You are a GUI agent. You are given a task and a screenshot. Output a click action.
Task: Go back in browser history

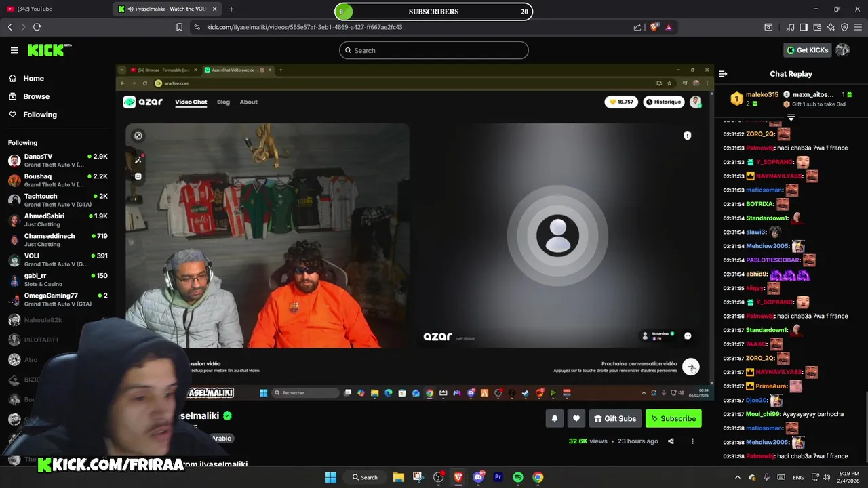point(10,27)
